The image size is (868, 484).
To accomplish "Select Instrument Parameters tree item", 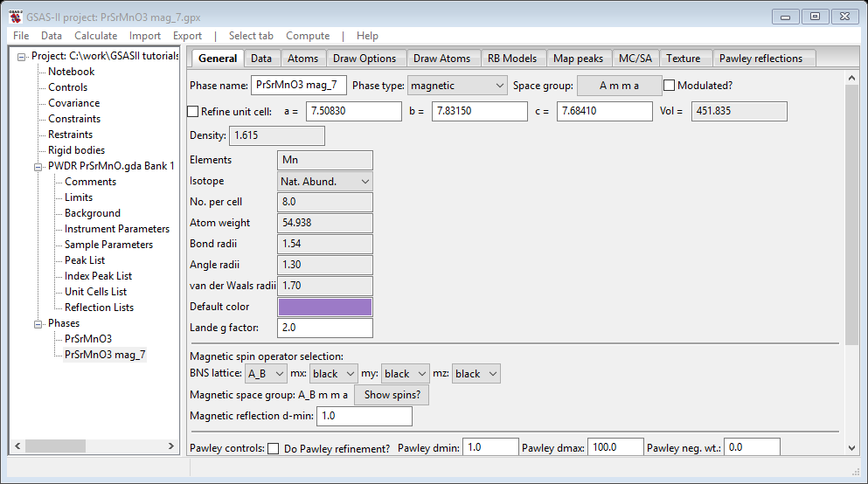I will (117, 229).
